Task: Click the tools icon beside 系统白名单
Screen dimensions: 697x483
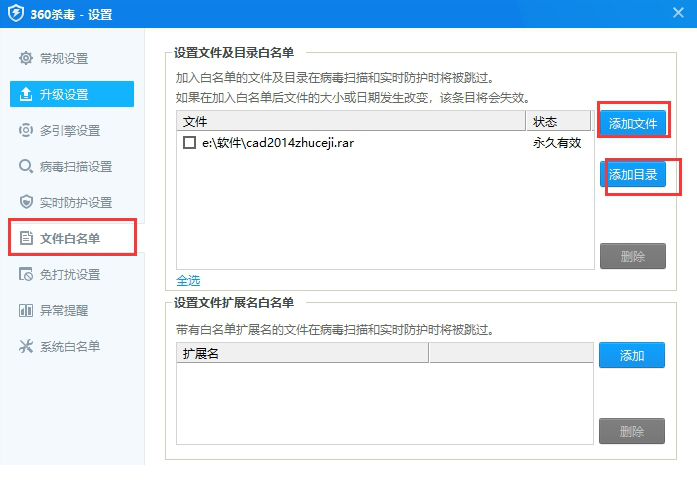Action: tap(26, 346)
